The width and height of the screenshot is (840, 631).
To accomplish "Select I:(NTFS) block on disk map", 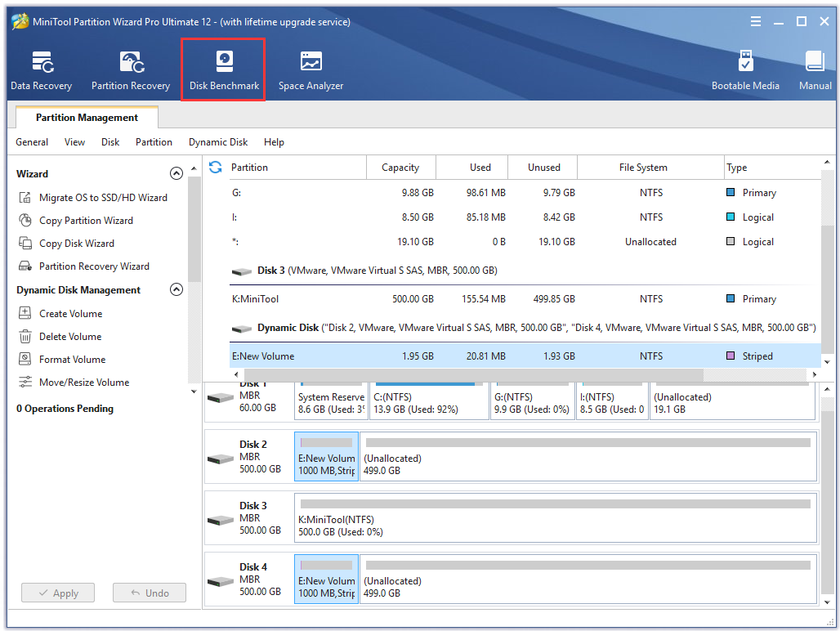I will tap(612, 401).
